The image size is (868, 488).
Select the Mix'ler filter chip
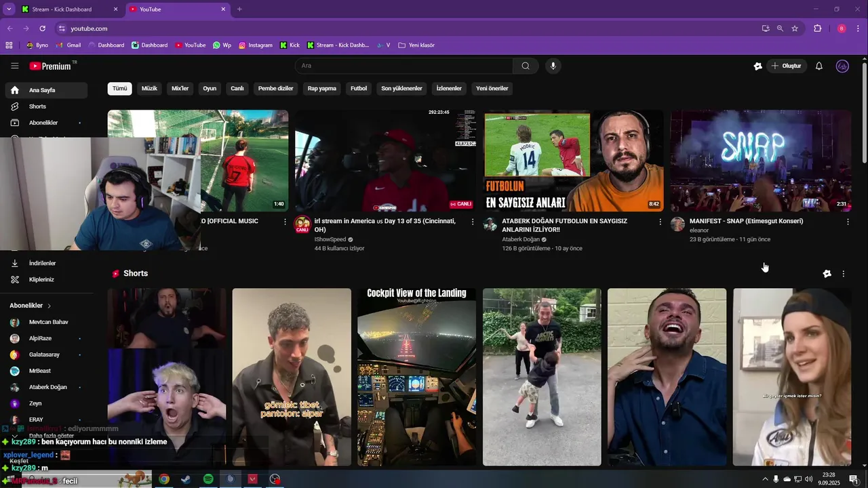pyautogui.click(x=180, y=88)
